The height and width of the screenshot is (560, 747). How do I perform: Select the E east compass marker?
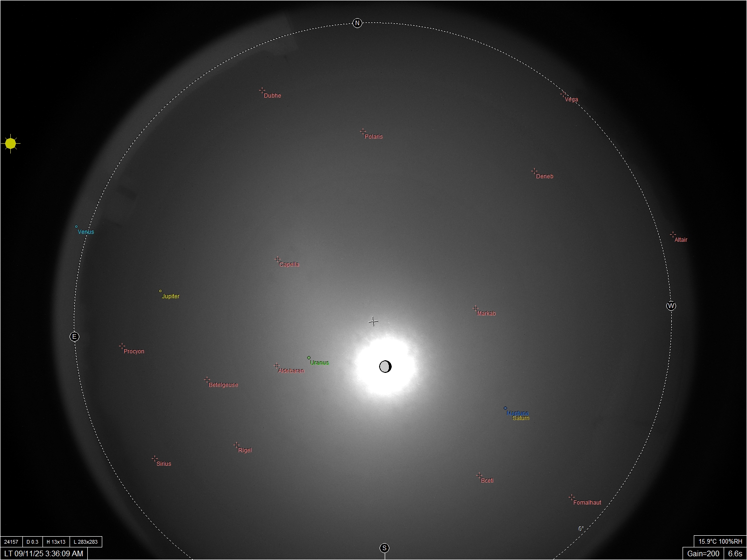tap(74, 336)
